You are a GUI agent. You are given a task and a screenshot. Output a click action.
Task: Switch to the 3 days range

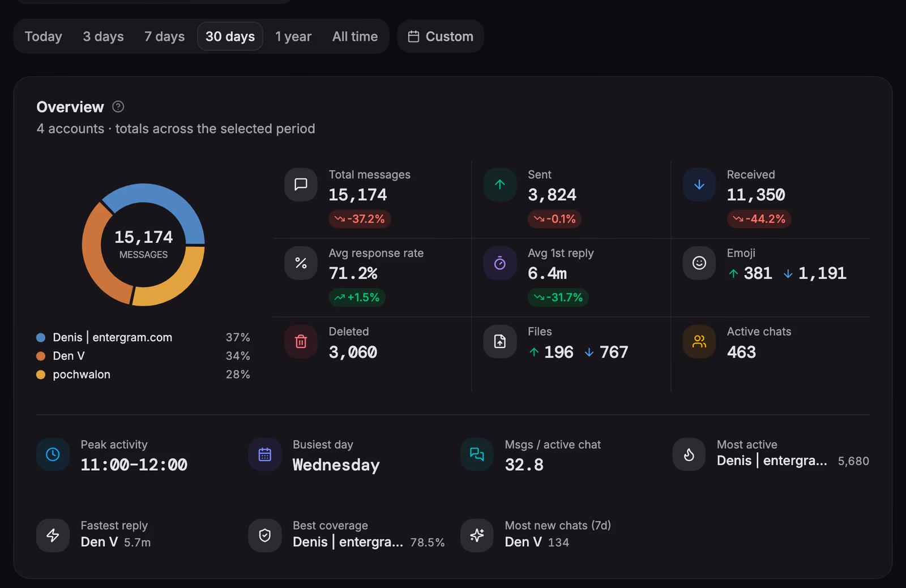[x=103, y=36]
